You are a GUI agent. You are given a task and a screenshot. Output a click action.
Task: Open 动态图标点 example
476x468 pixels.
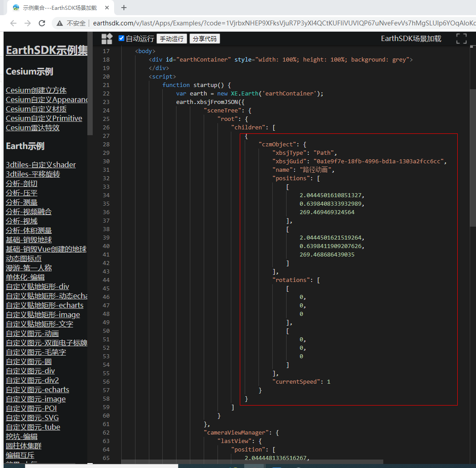click(24, 259)
